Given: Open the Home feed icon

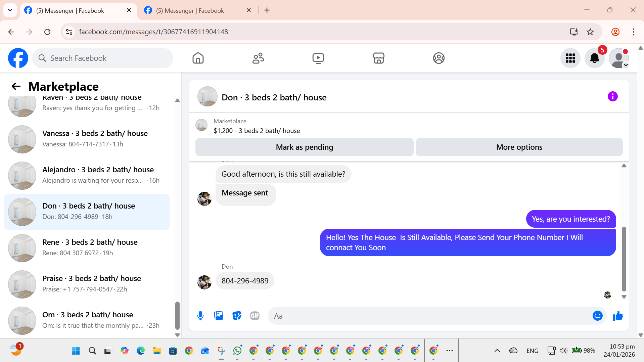Looking at the screenshot, I should click(x=198, y=58).
